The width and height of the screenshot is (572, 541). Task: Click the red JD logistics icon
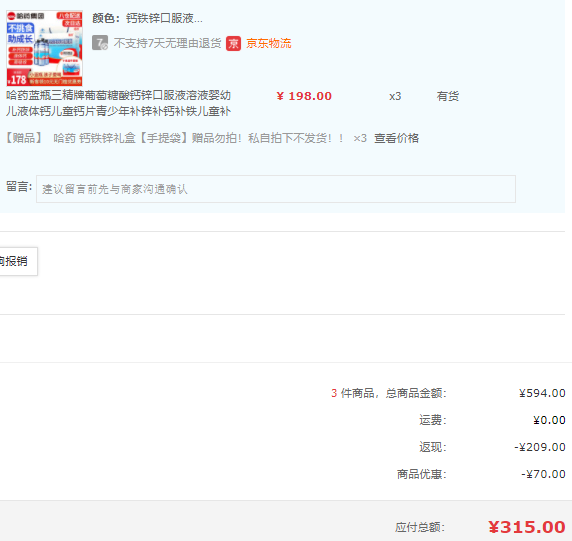[x=233, y=43]
